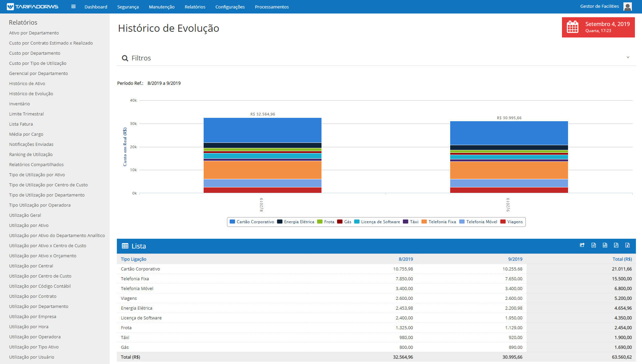Export the list as PDF
The height and width of the screenshot is (364, 642).
616,245
